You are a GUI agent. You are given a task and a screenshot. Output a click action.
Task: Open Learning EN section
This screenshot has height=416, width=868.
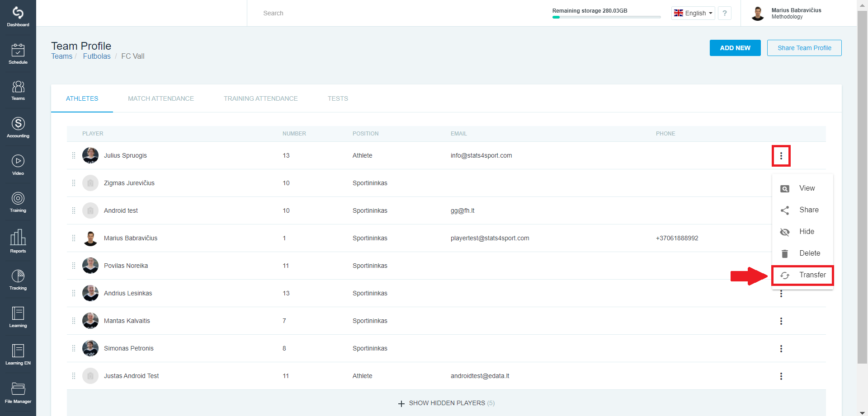click(x=18, y=355)
